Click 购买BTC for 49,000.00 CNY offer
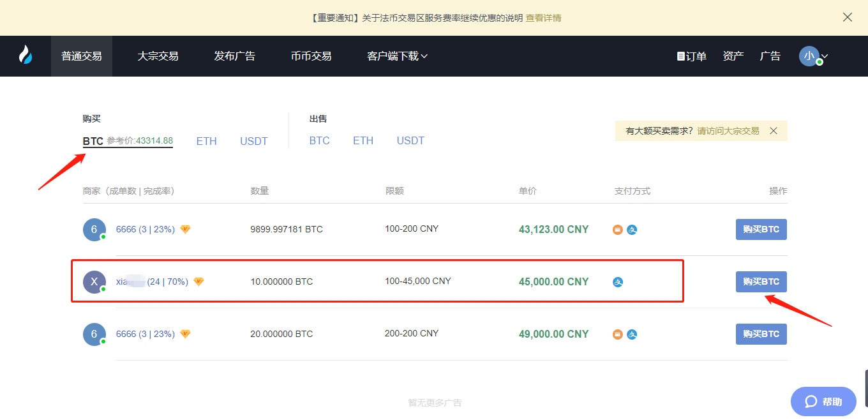 pos(761,334)
